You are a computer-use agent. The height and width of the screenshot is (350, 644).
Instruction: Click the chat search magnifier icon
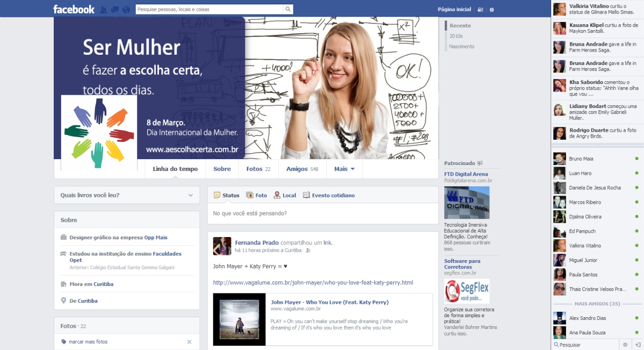click(x=556, y=345)
